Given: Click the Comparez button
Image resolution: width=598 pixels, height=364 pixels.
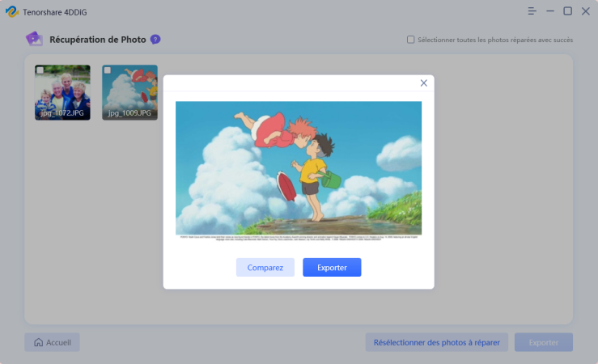Looking at the screenshot, I should coord(265,267).
